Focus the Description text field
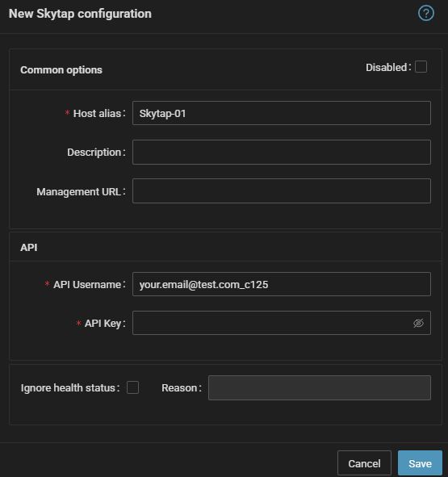This screenshot has height=477, width=448. (x=282, y=152)
